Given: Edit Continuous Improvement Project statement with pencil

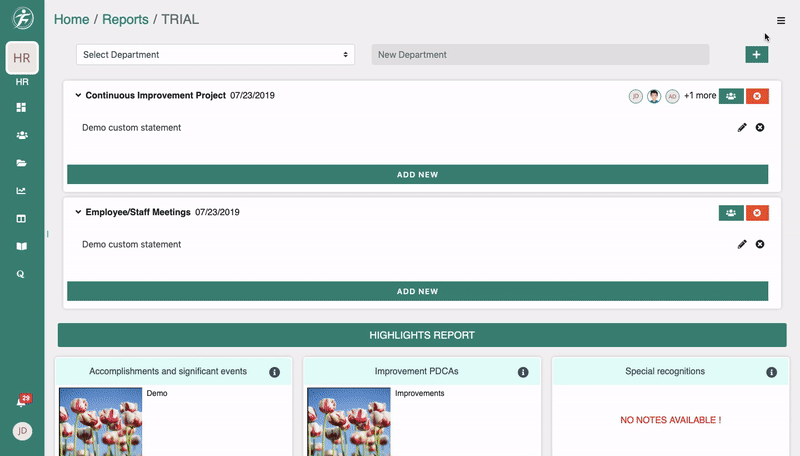Looking at the screenshot, I should click(742, 128).
